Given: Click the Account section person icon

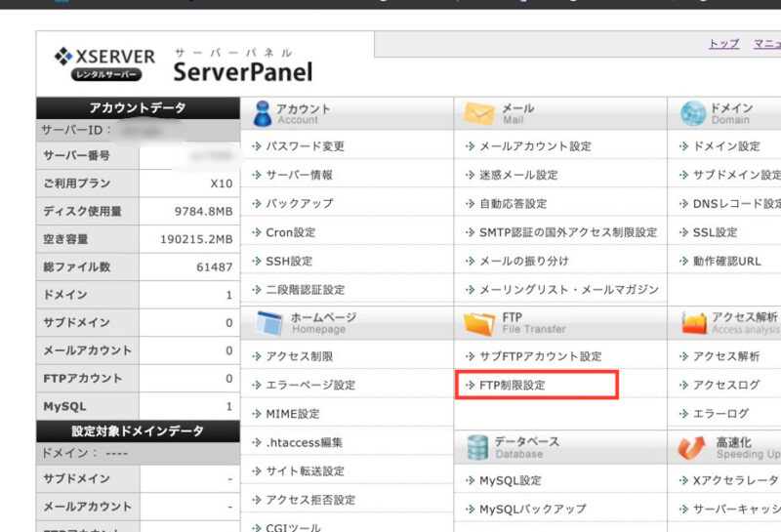Looking at the screenshot, I should (262, 114).
